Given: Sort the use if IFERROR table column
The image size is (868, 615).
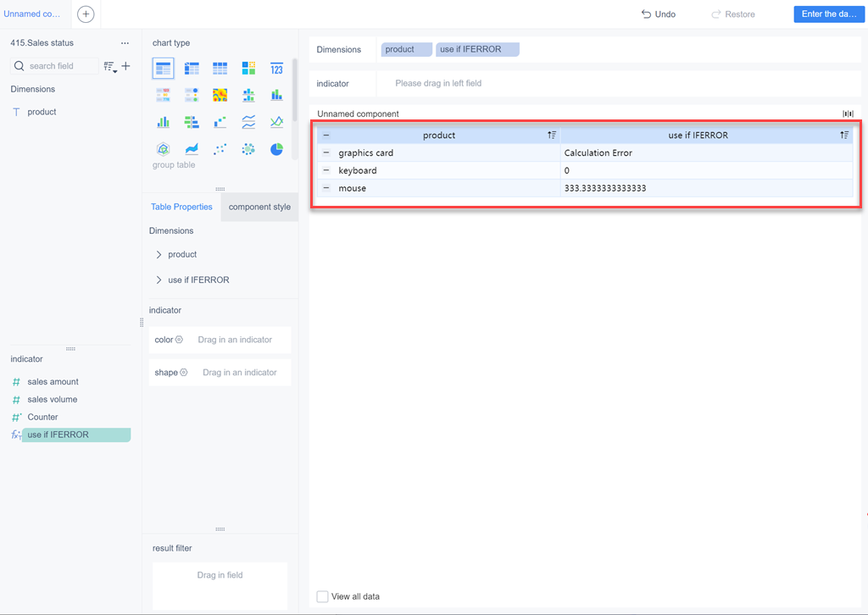Looking at the screenshot, I should (844, 135).
